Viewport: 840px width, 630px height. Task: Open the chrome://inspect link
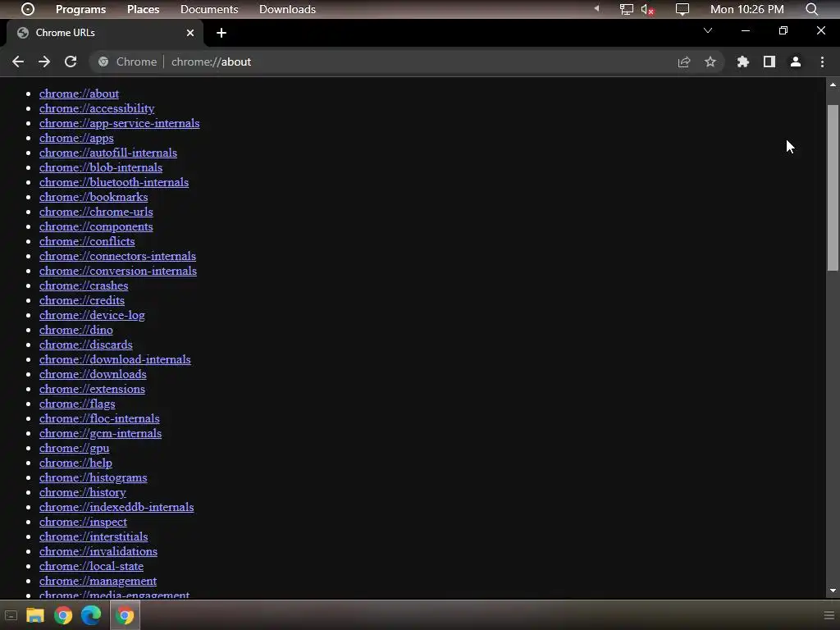[83, 522]
